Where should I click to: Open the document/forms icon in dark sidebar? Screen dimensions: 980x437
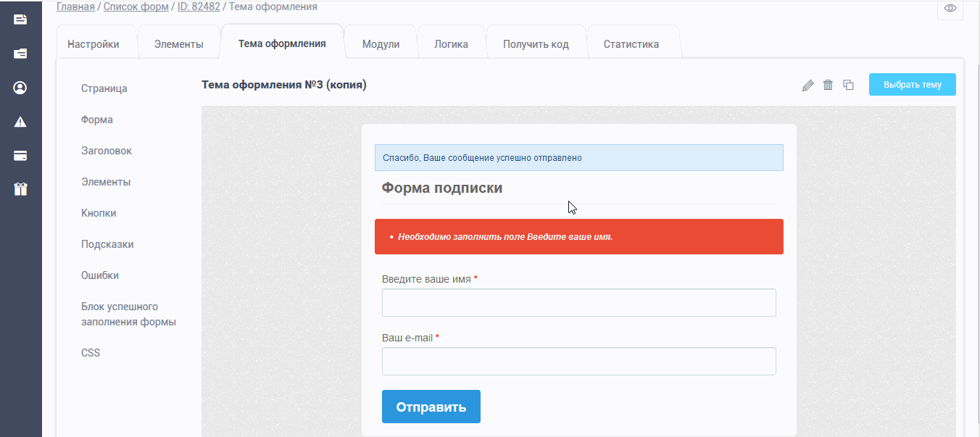pyautogui.click(x=20, y=20)
